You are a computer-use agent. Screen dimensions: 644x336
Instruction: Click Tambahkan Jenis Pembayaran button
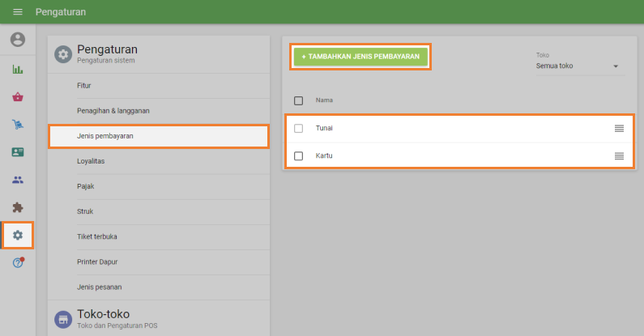click(x=360, y=57)
